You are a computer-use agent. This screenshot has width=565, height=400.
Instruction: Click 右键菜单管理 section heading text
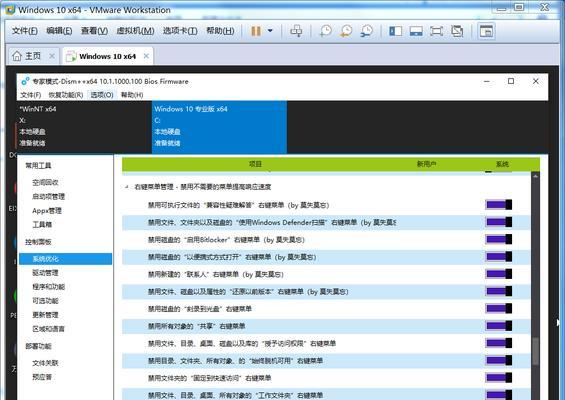pyautogui.click(x=203, y=187)
